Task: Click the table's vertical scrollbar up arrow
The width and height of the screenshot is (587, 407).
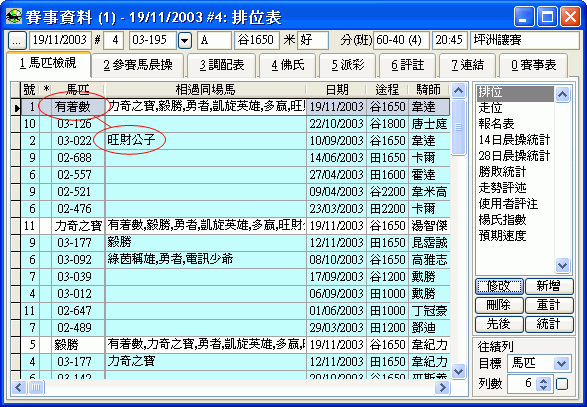Action: click(x=459, y=90)
